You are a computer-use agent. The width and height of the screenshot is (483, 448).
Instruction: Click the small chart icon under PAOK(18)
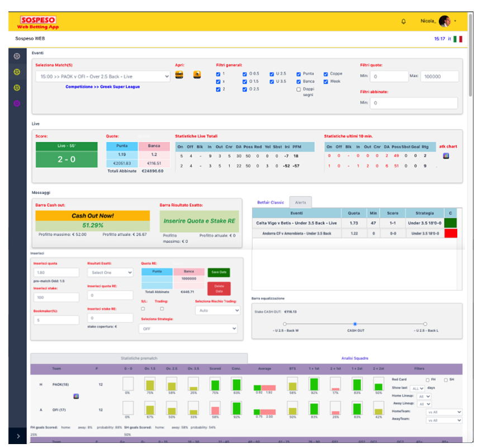click(x=75, y=396)
